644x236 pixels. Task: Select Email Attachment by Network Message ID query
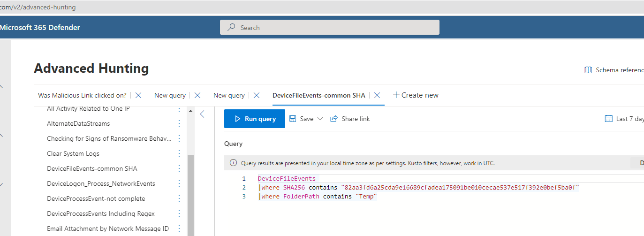coord(107,228)
